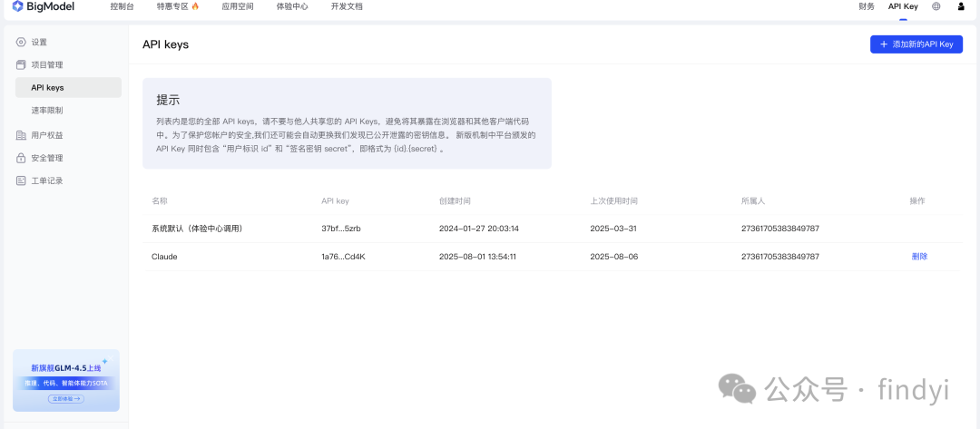Viewport: 980px width, 429px height.
Task: Open 工单记录 in the sidebar
Action: point(47,181)
